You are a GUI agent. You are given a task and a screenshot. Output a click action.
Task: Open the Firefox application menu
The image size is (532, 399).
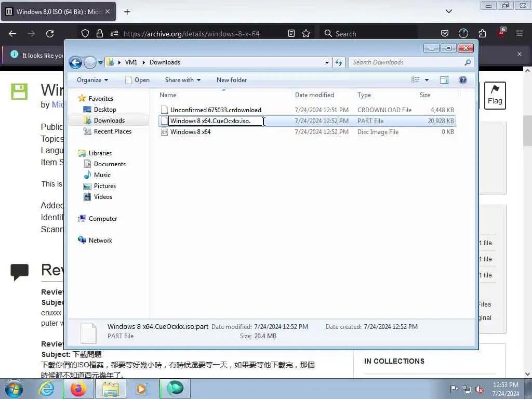[520, 33]
